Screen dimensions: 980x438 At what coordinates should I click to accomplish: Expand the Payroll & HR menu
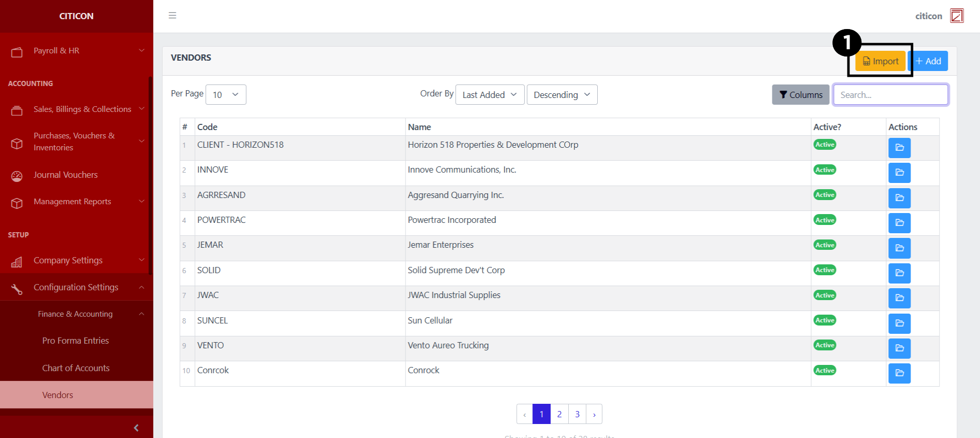[77, 51]
